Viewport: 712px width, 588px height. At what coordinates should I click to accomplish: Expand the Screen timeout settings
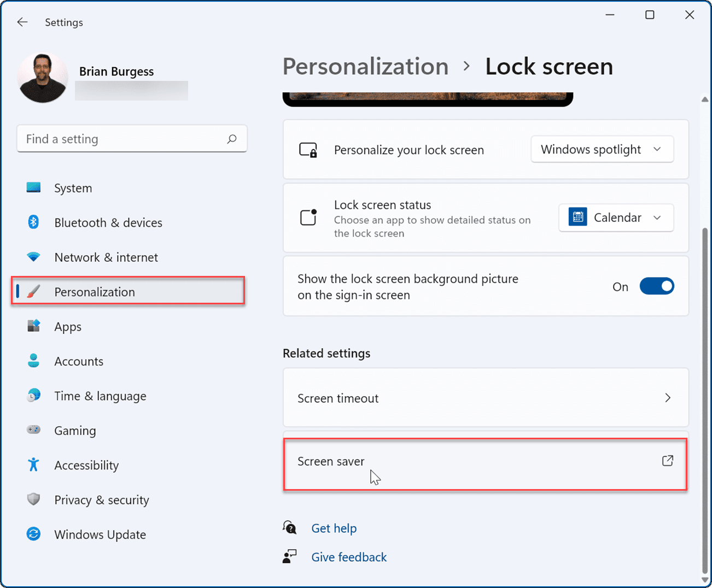point(668,397)
